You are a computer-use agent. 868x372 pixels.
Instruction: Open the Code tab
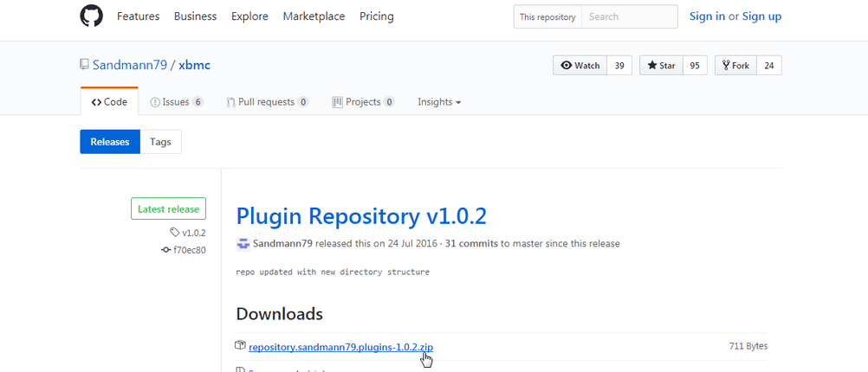(109, 102)
